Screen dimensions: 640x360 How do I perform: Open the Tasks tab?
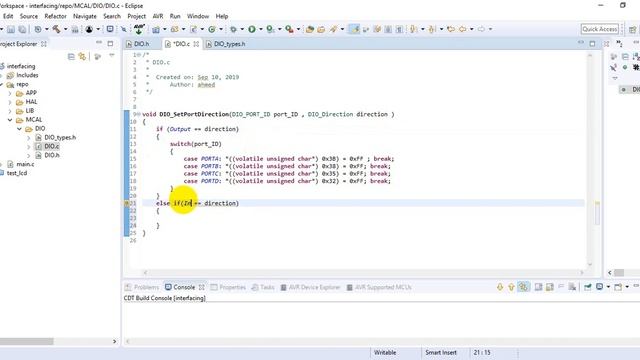pos(263,287)
